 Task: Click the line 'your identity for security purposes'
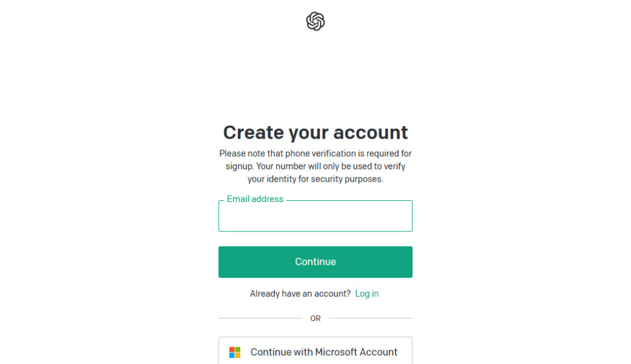tap(315, 179)
